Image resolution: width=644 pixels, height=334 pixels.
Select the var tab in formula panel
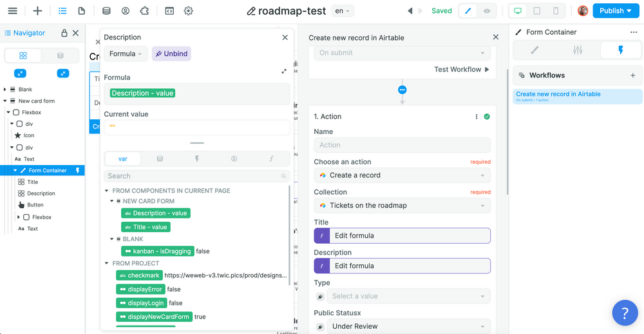pos(122,159)
